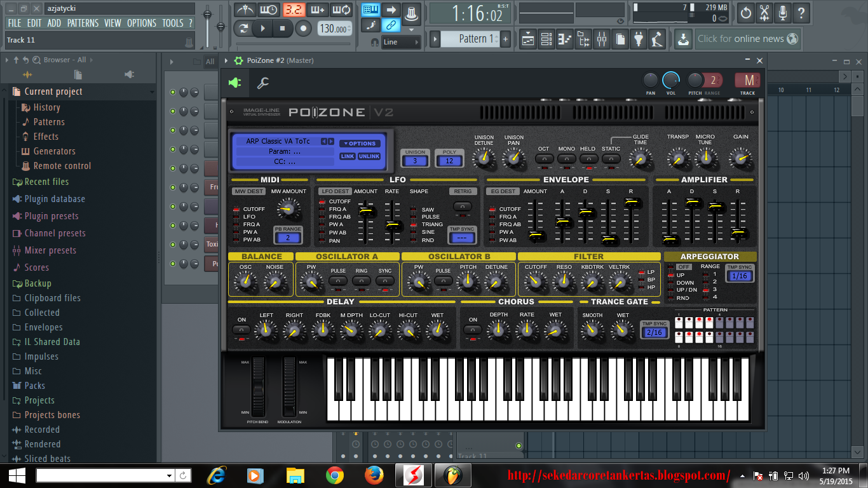Toggle Oscillator A SYNC switch
This screenshot has height=488, width=868.
click(385, 281)
